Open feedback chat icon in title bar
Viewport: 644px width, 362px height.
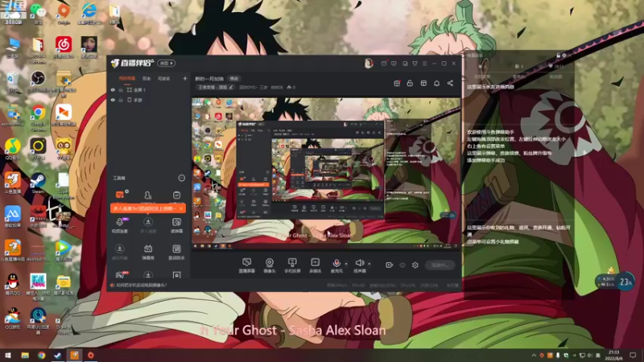pos(394,64)
